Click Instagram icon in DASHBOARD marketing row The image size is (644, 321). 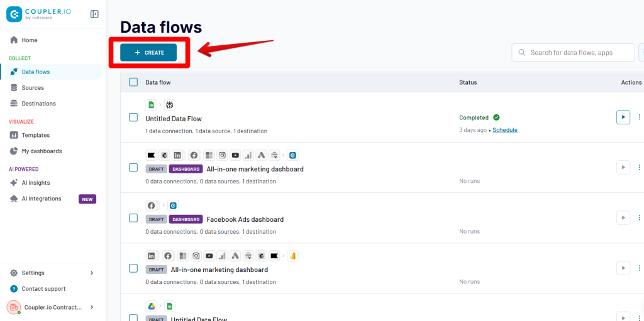tap(222, 155)
